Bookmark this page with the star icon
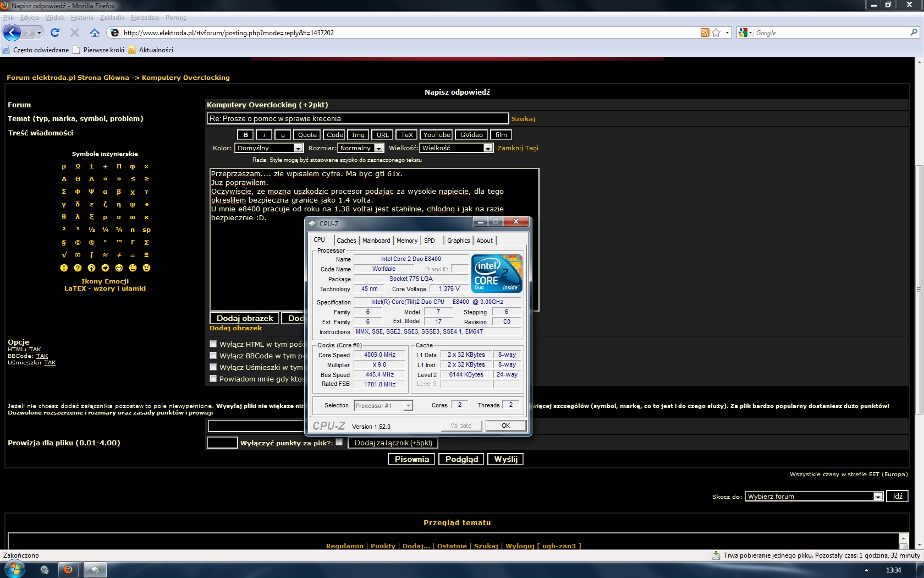924x578 pixels. click(716, 33)
